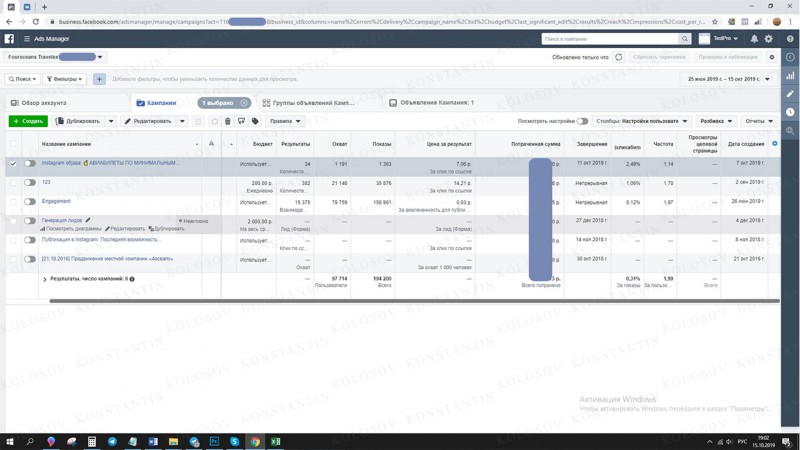Collapse the right side panel arrow
This screenshot has height=450, width=800.
point(790,57)
